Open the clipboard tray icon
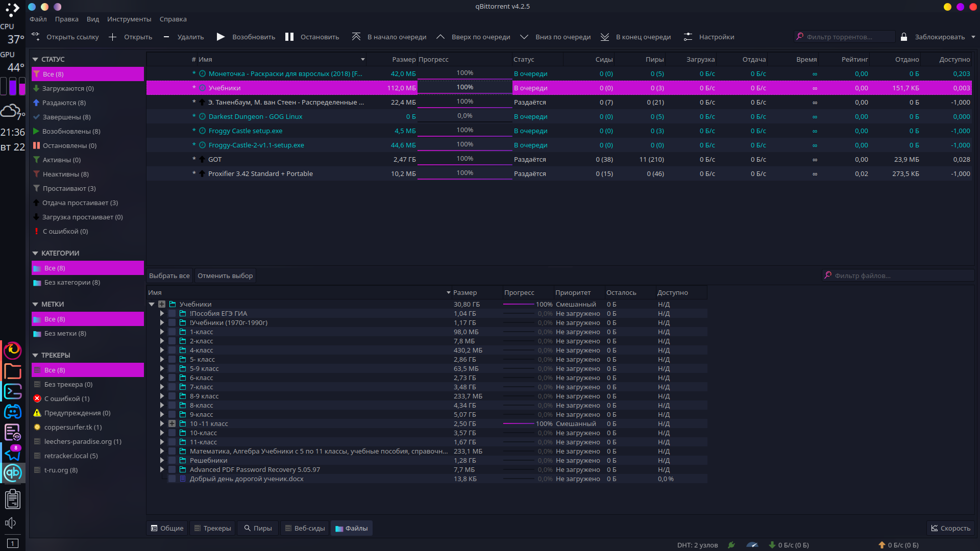 [x=13, y=498]
